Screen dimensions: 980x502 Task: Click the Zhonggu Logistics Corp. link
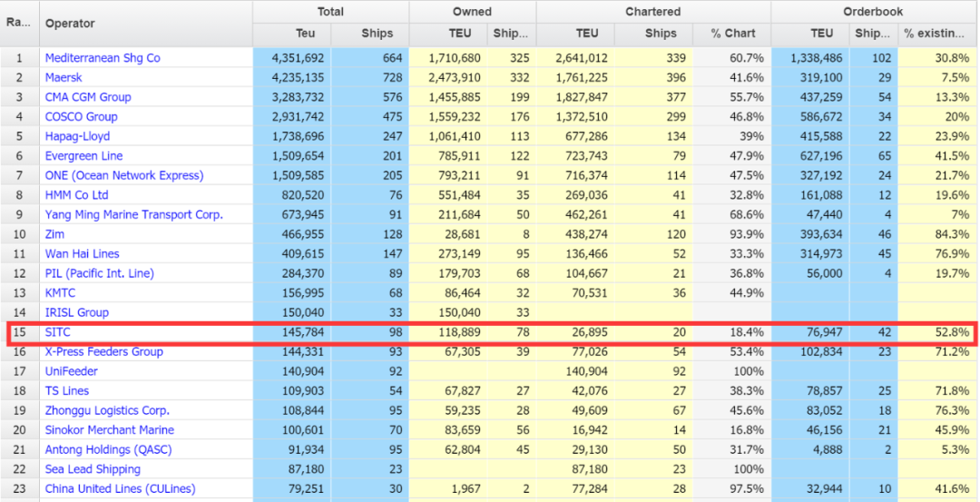tap(107, 410)
